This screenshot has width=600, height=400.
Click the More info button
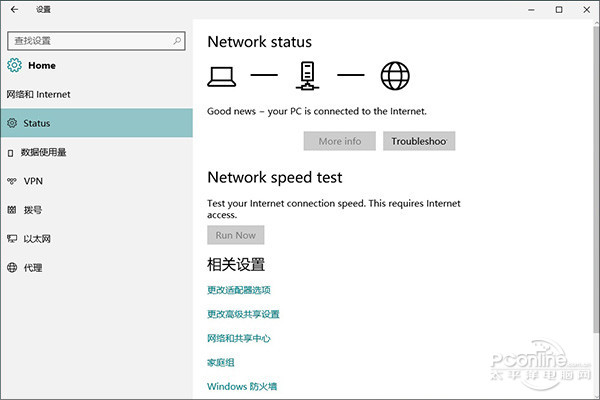[340, 141]
